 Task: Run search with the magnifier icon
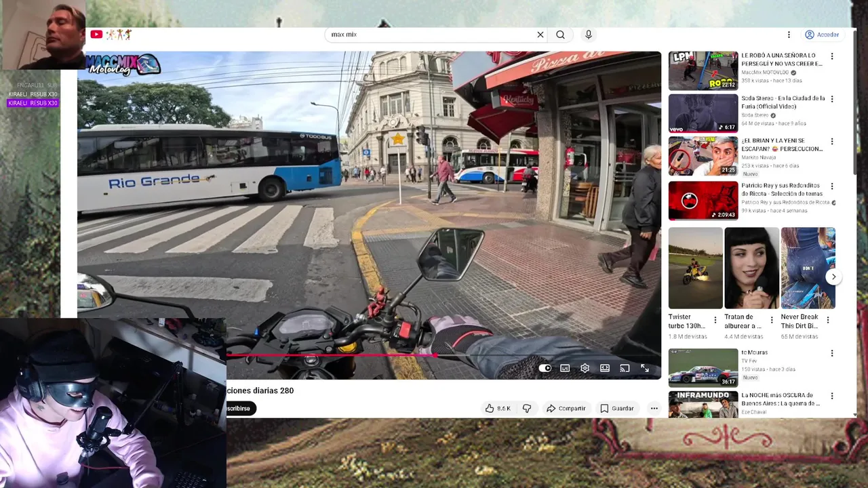tap(560, 35)
